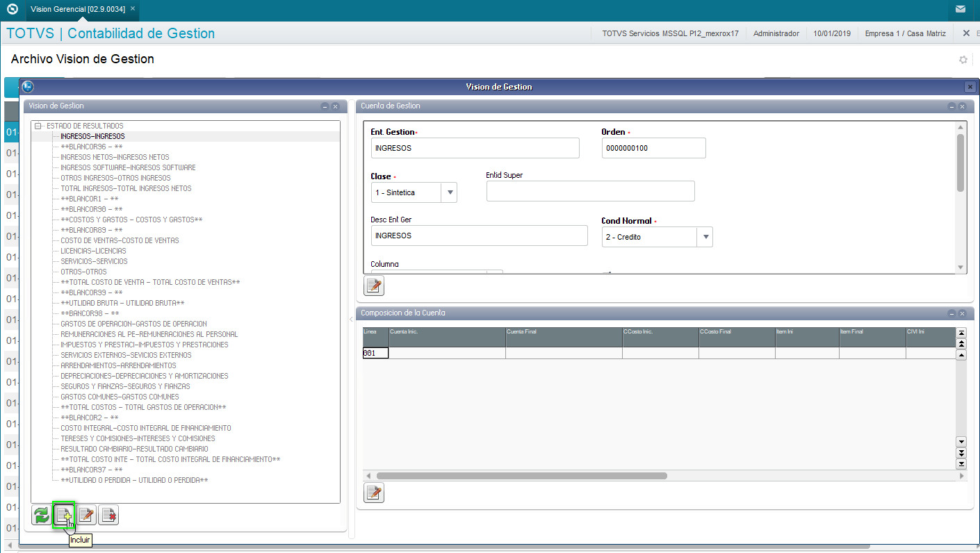The width and height of the screenshot is (980, 553).
Task: Select COSTO DE VENTAS tree item
Action: coord(120,240)
